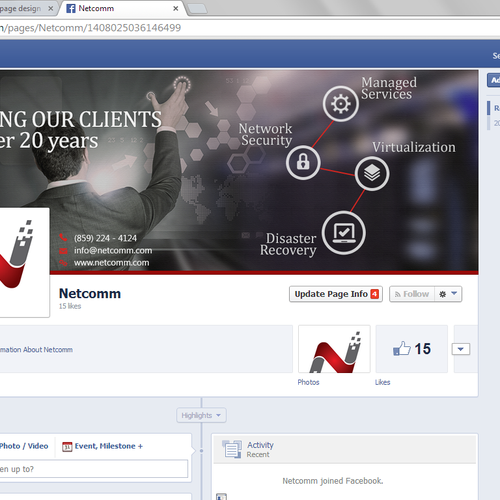This screenshot has width=500, height=500.
Task: Click the Activity box icon
Action: pos(232,449)
